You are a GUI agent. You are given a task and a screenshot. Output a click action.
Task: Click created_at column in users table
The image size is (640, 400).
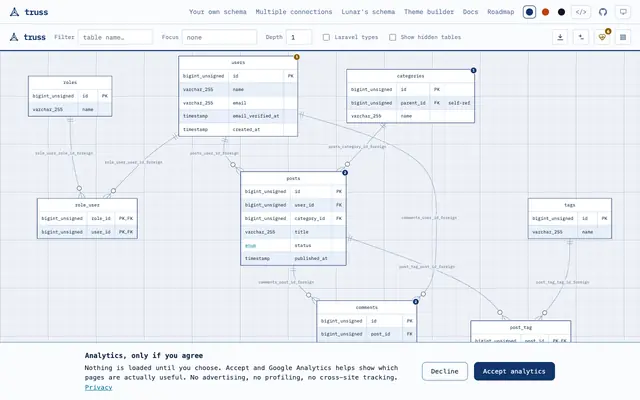tap(246, 129)
